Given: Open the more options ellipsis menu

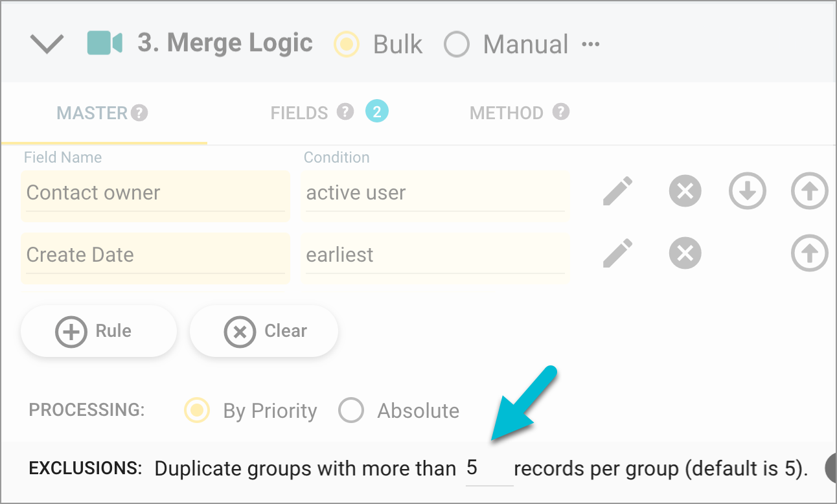Looking at the screenshot, I should (591, 44).
